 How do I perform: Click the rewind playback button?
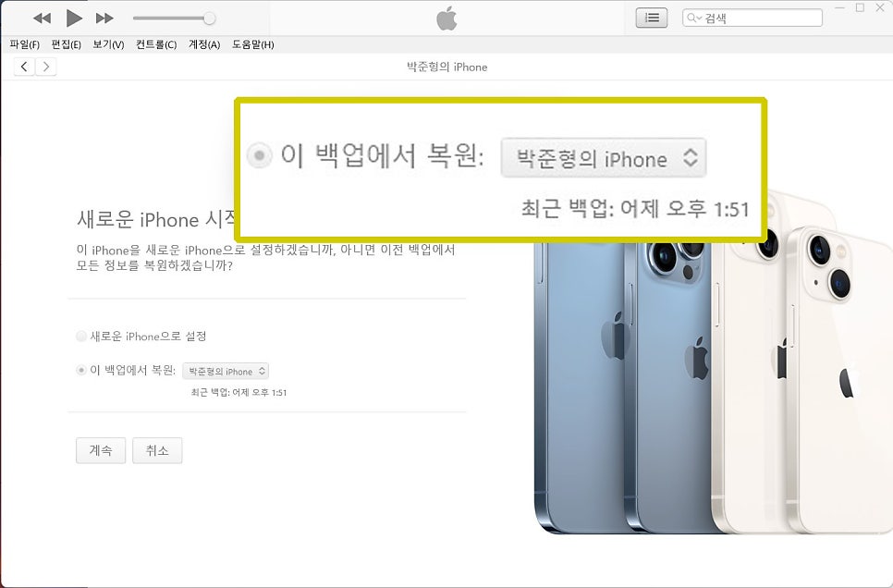pos(43,18)
